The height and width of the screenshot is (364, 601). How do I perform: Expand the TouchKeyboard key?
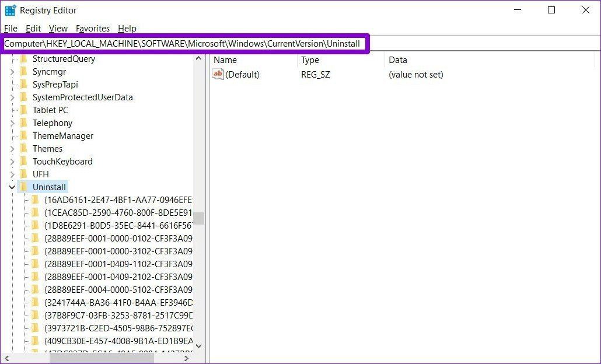coord(12,162)
